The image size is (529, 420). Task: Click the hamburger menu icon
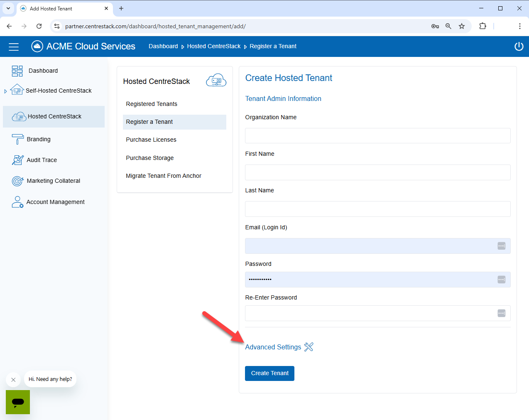point(14,47)
